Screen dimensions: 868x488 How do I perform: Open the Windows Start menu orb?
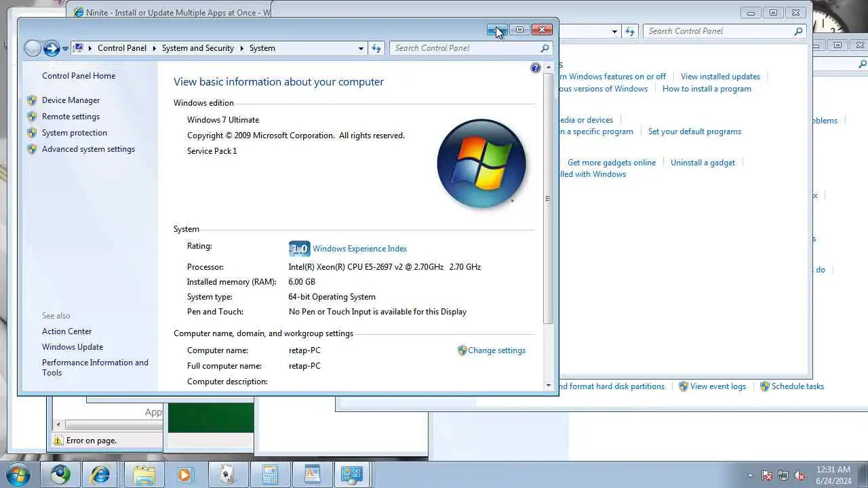pyautogui.click(x=18, y=474)
